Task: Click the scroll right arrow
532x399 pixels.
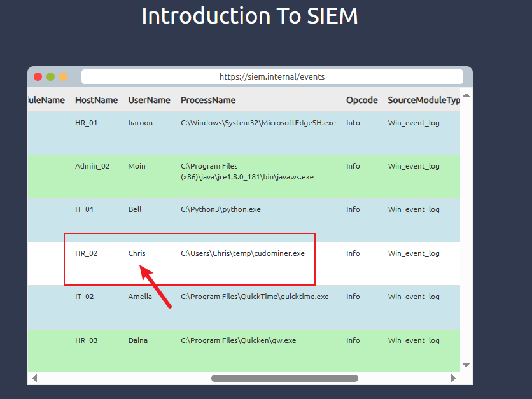Action: (453, 378)
